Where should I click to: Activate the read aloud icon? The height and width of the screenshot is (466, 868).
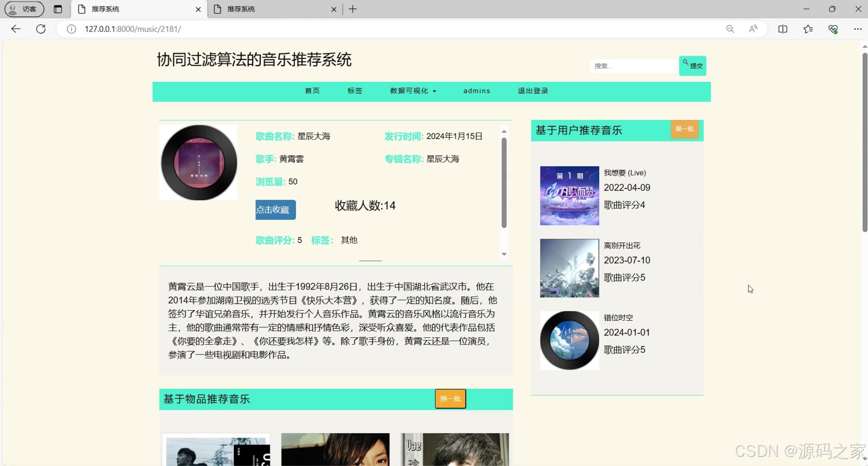[x=753, y=29]
